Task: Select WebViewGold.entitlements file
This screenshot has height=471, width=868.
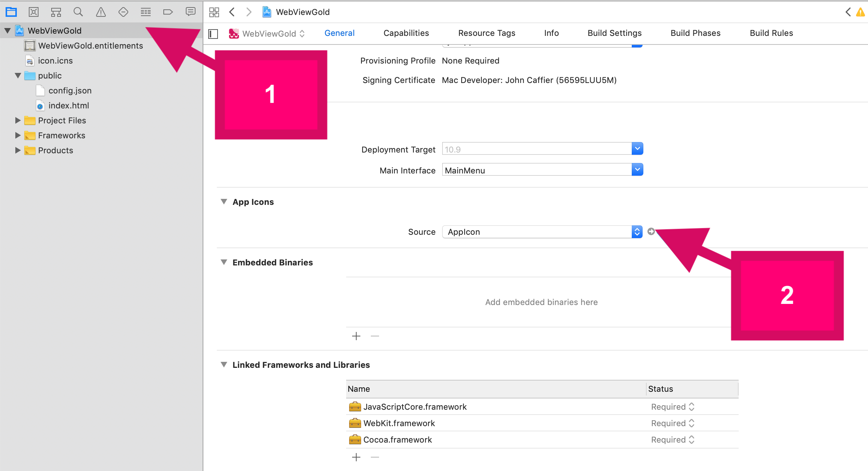Action: (x=90, y=46)
